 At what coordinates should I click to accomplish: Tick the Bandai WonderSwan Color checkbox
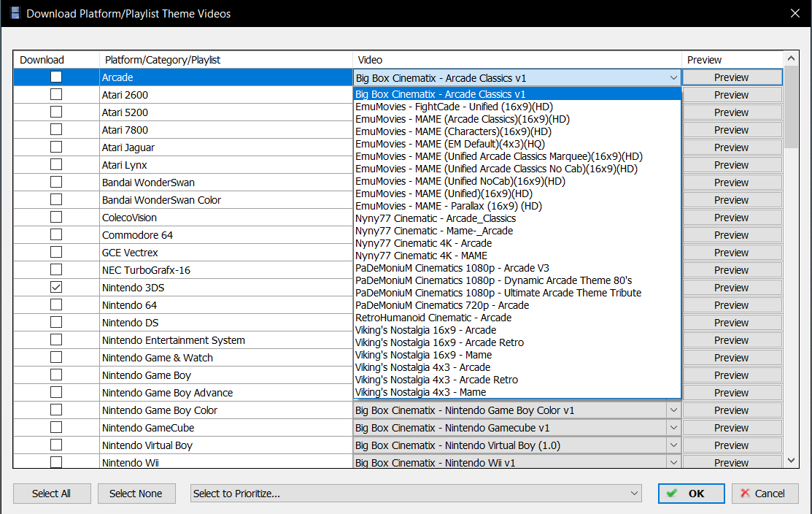click(x=56, y=199)
